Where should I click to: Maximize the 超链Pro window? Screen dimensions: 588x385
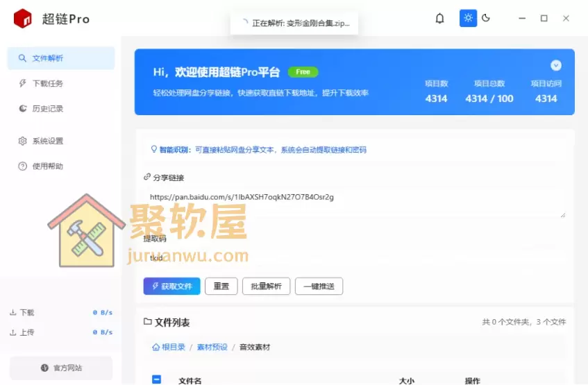pos(544,18)
